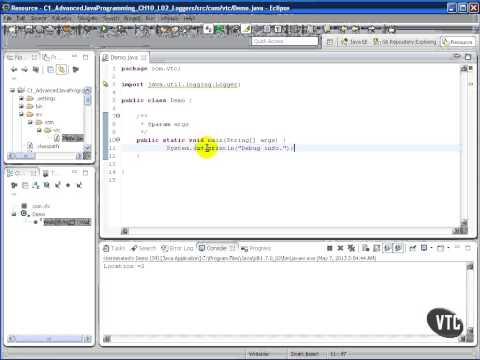Screen dimensions: 480x360
Task: Pin the current Console
Action: coord(413,248)
